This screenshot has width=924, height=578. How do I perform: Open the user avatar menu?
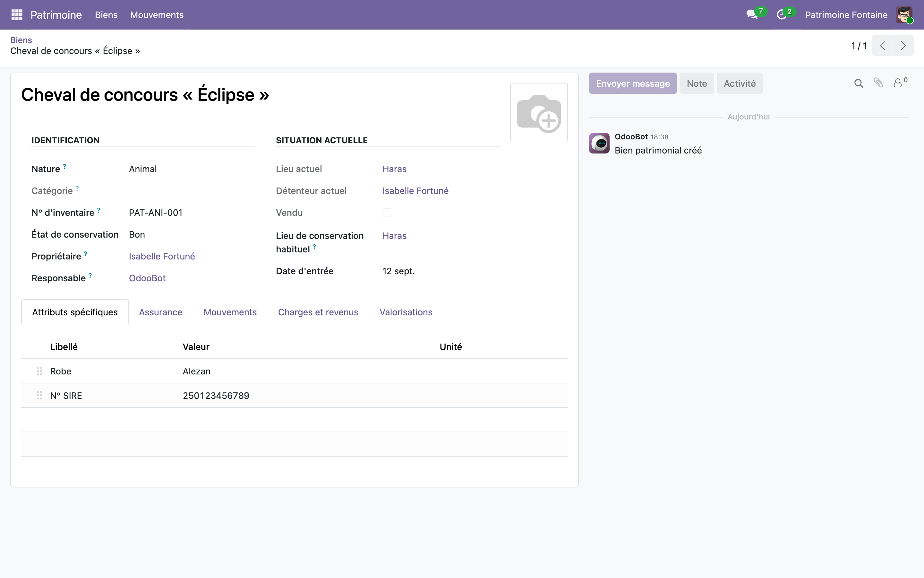pos(904,15)
